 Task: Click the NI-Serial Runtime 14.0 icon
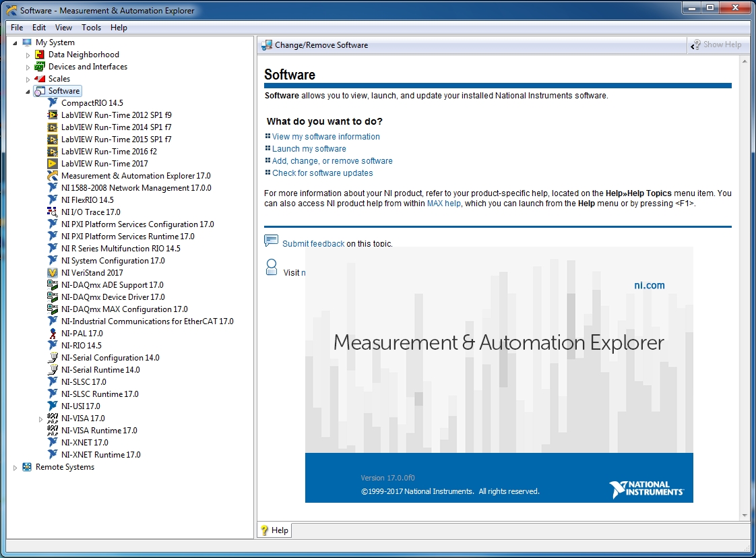(53, 369)
